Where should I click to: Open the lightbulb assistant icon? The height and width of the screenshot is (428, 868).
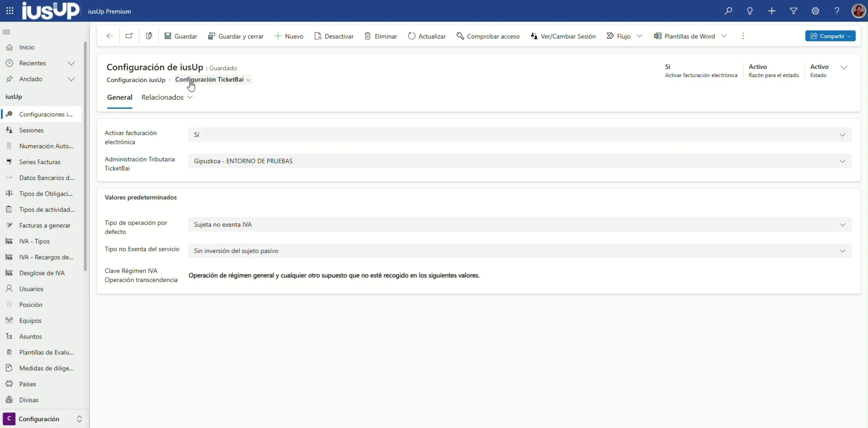click(750, 11)
